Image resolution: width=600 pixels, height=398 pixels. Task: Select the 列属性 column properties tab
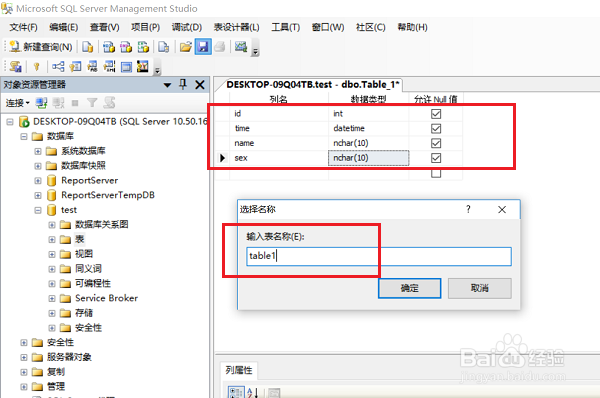[239, 370]
